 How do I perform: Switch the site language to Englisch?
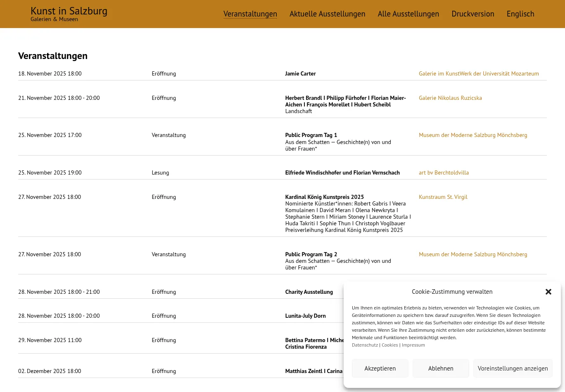[x=520, y=14]
